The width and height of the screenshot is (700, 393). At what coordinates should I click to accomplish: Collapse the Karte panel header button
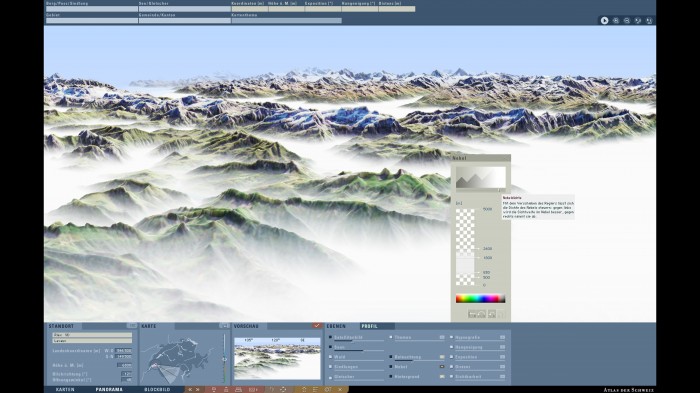point(224,326)
